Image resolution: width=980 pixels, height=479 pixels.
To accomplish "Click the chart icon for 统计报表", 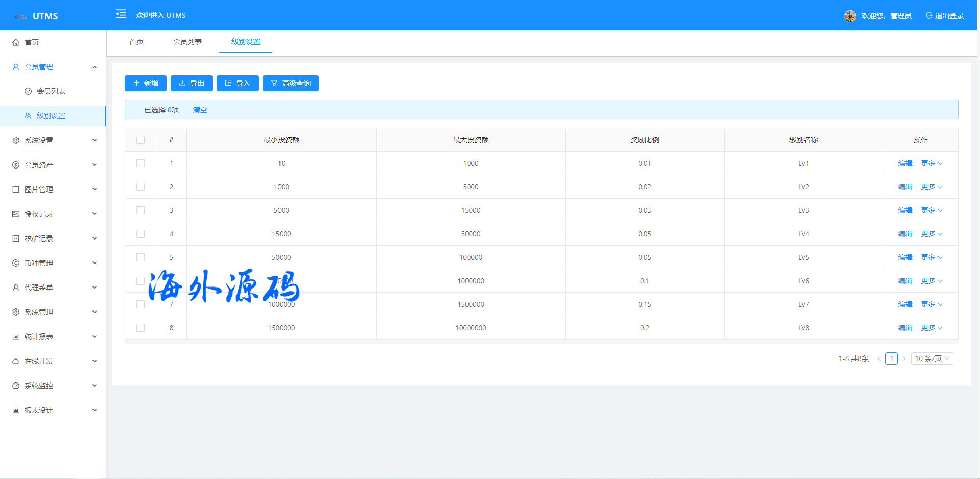I will pos(16,337).
